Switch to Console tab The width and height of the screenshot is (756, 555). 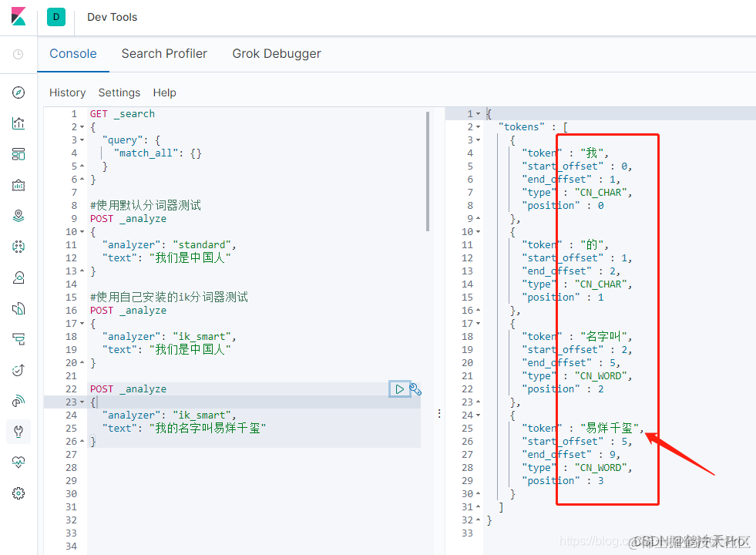(73, 53)
